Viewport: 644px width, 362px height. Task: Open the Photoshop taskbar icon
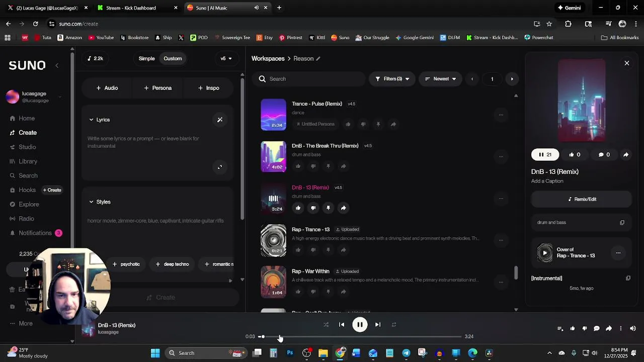pyautogui.click(x=290, y=353)
